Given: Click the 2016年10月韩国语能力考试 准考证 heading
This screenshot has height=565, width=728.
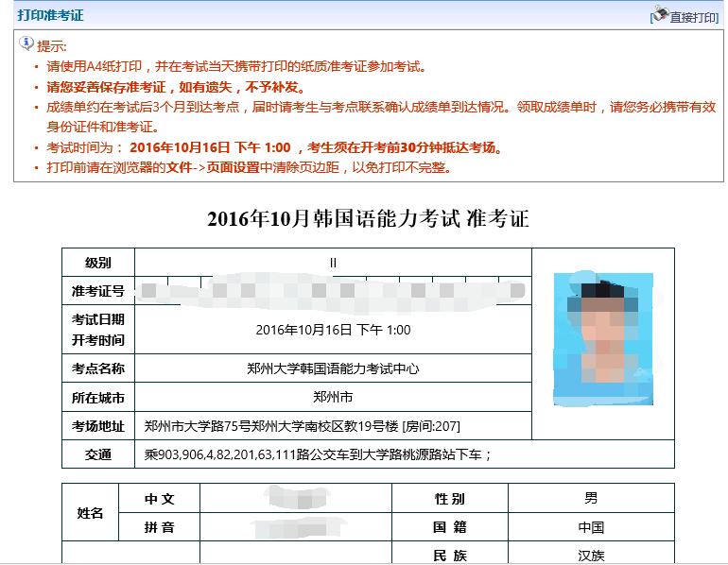Looking at the screenshot, I should pos(368,219).
